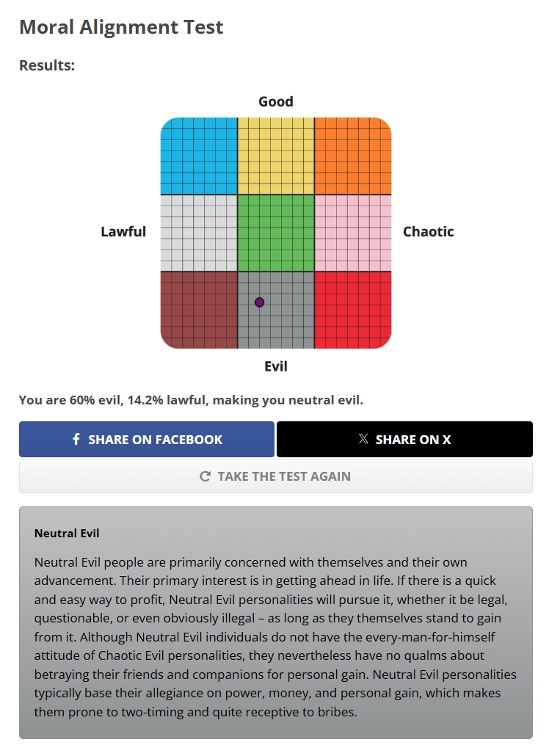549x756 pixels.
Task: Click the Chaotic axis label
Action: [x=429, y=232]
